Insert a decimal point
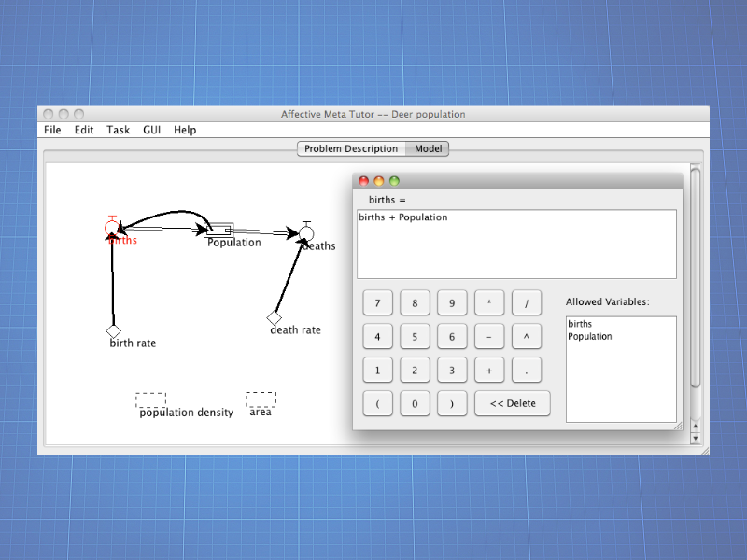 527,370
